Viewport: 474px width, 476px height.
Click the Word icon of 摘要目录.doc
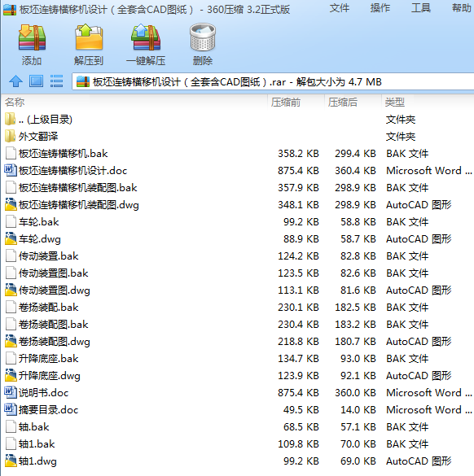(x=11, y=409)
